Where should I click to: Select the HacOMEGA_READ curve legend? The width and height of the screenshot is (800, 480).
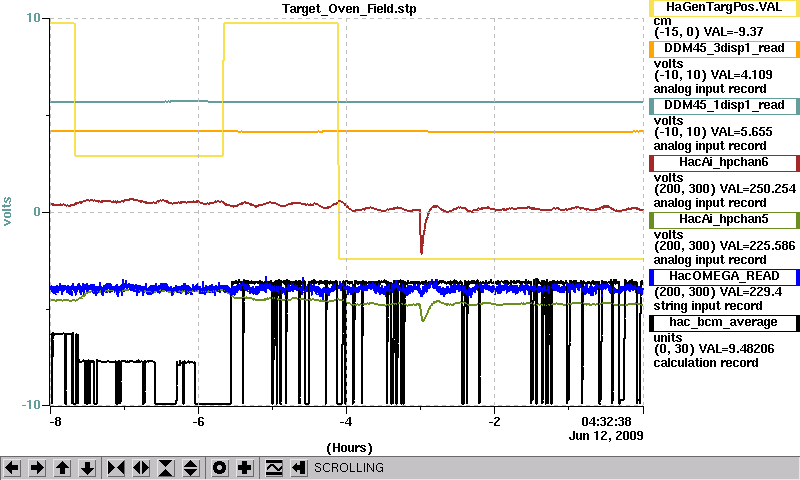click(724, 277)
